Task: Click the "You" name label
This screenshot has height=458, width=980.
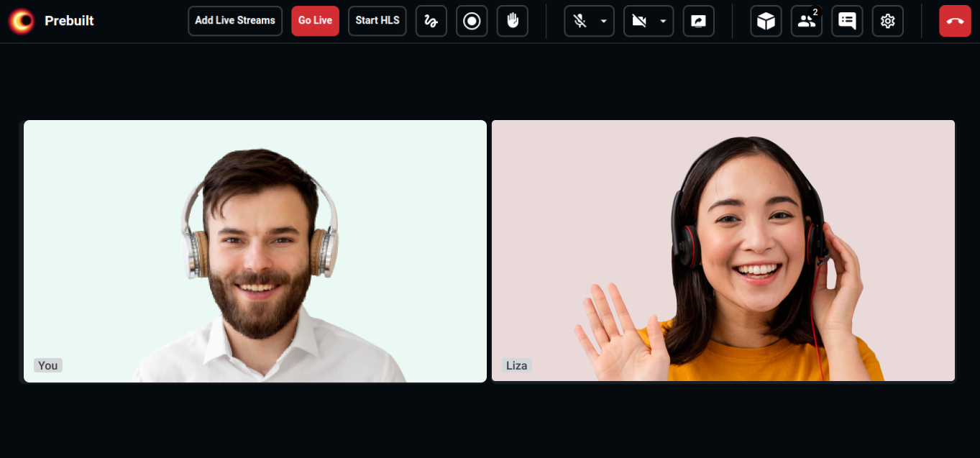Action: [48, 365]
